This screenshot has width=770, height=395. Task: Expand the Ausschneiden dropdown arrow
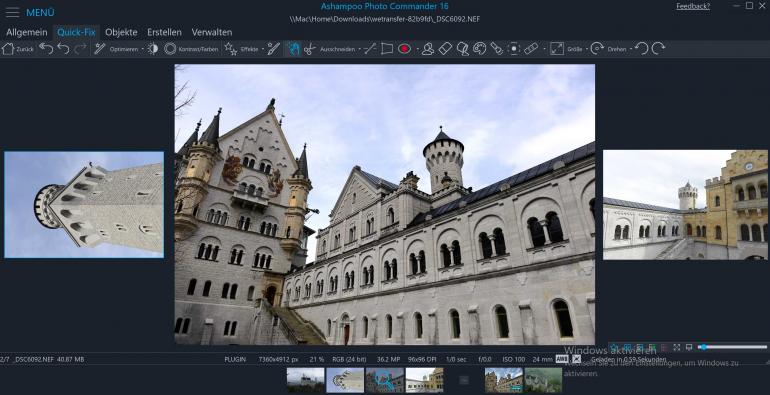(x=359, y=49)
